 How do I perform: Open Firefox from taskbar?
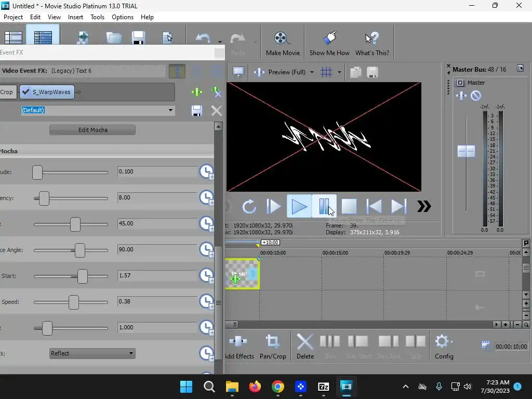click(255, 387)
